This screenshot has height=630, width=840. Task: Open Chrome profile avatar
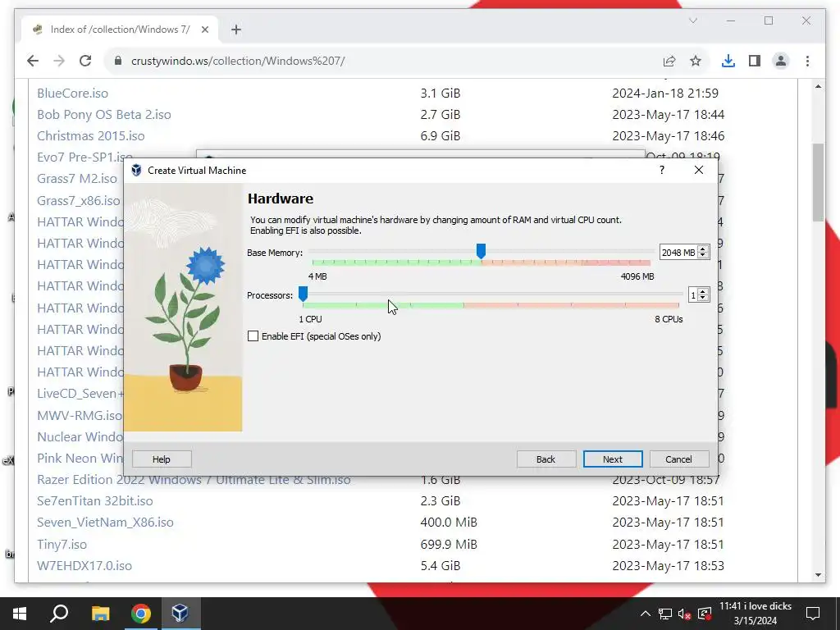(x=781, y=61)
